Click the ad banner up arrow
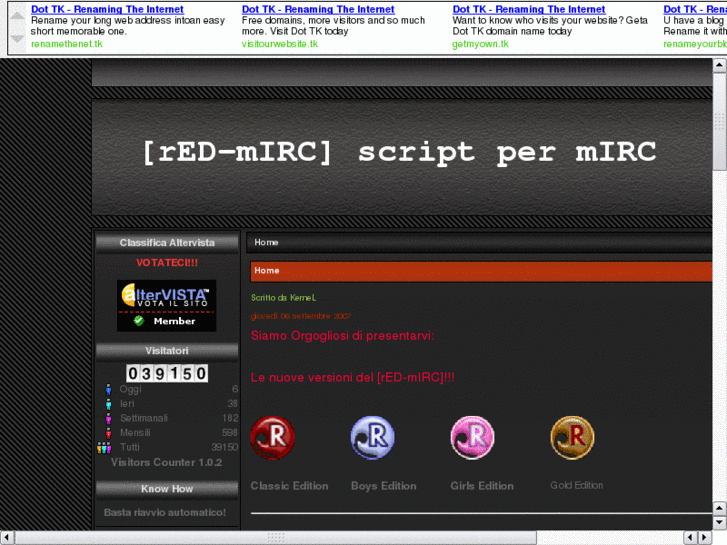The width and height of the screenshot is (727, 545). pyautogui.click(x=17, y=16)
